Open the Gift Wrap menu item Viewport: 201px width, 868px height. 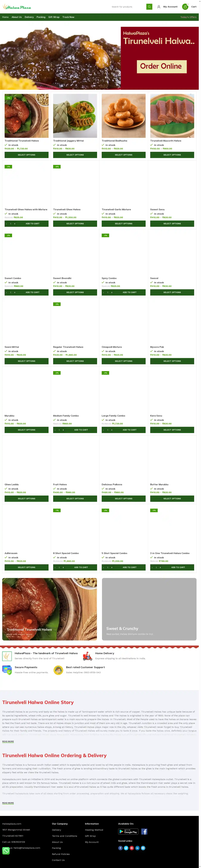point(54,17)
